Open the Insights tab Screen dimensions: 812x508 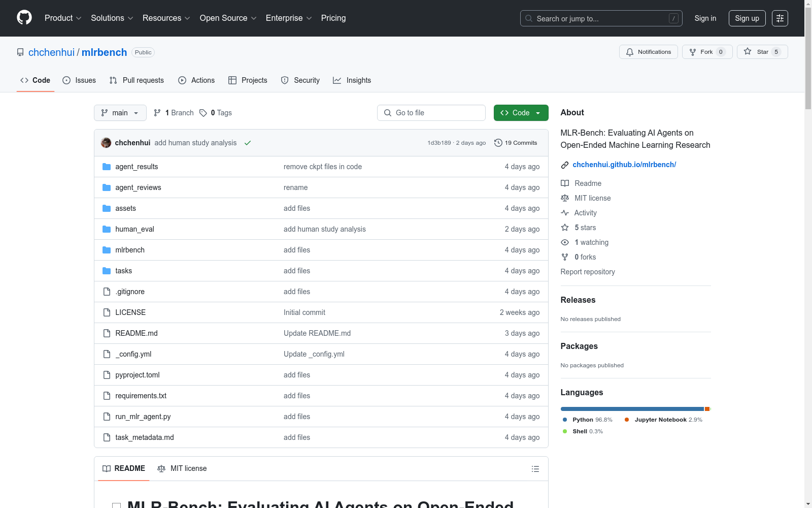(352, 80)
